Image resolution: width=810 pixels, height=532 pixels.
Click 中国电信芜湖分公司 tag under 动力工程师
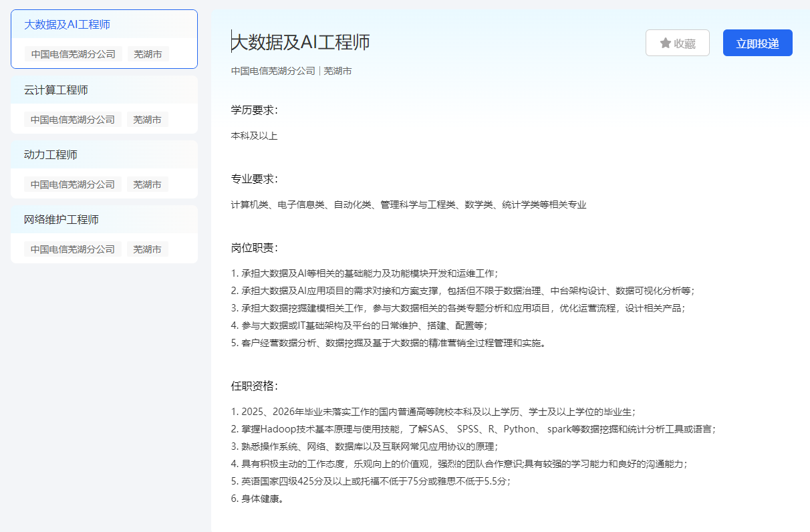72,184
